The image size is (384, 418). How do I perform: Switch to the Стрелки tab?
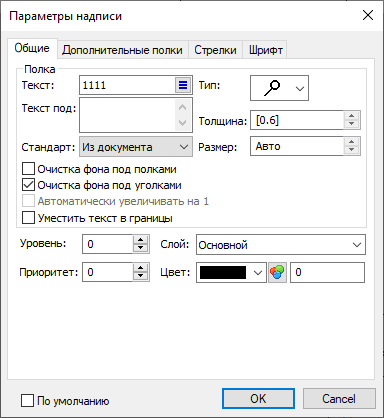[x=215, y=50]
